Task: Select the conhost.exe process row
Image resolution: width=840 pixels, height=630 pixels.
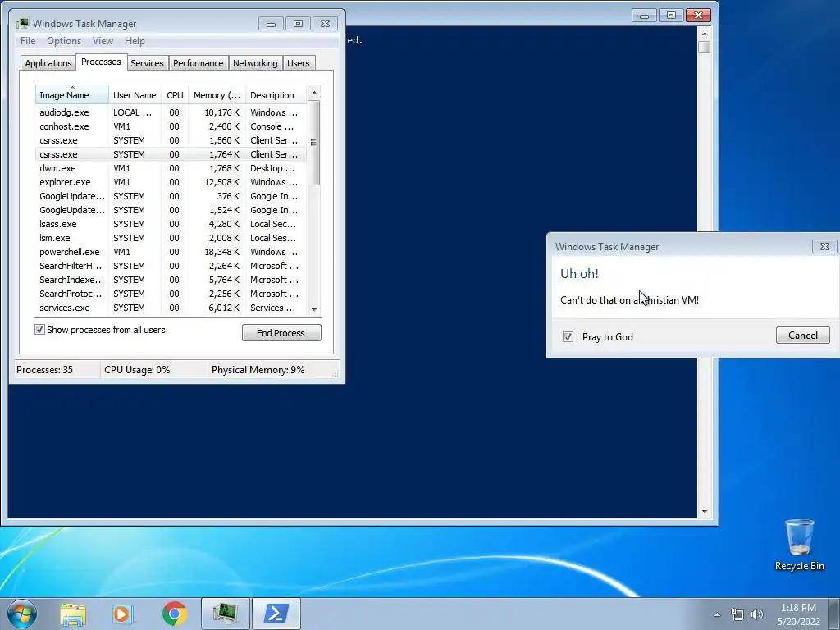Action: pyautogui.click(x=171, y=126)
